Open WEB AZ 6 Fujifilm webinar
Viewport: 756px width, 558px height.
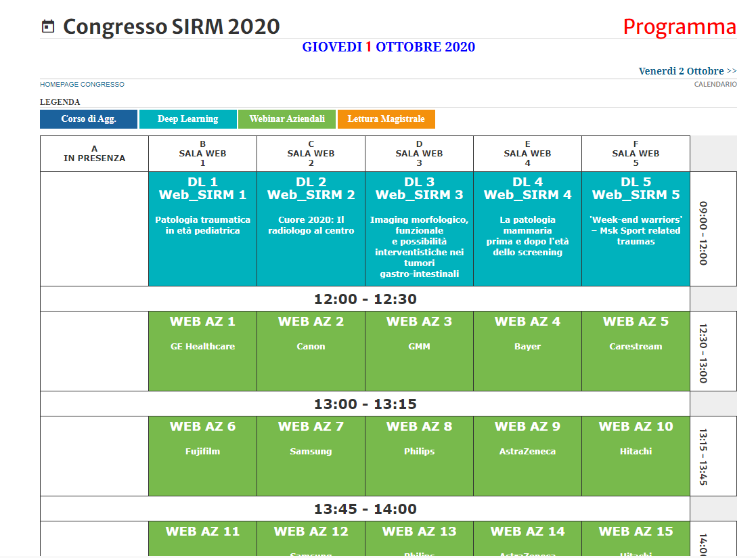(x=202, y=452)
